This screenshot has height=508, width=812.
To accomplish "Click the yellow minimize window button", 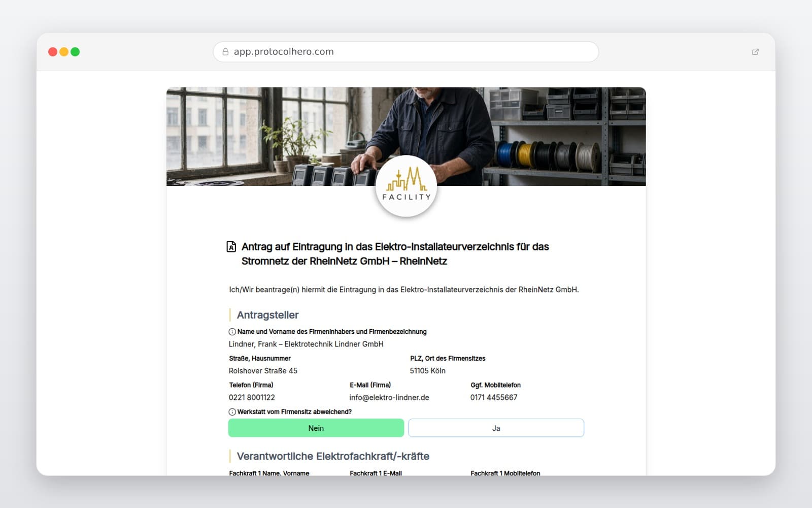I will pyautogui.click(x=64, y=52).
